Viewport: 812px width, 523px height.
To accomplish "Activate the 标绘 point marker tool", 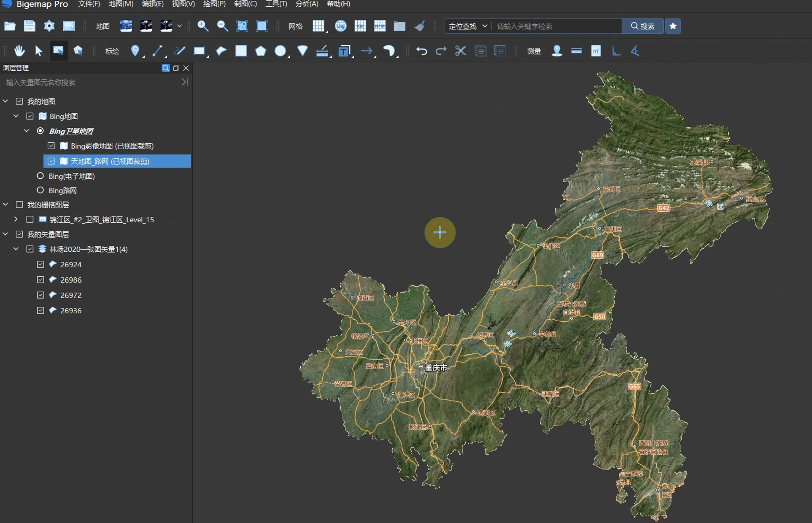I will click(x=135, y=51).
